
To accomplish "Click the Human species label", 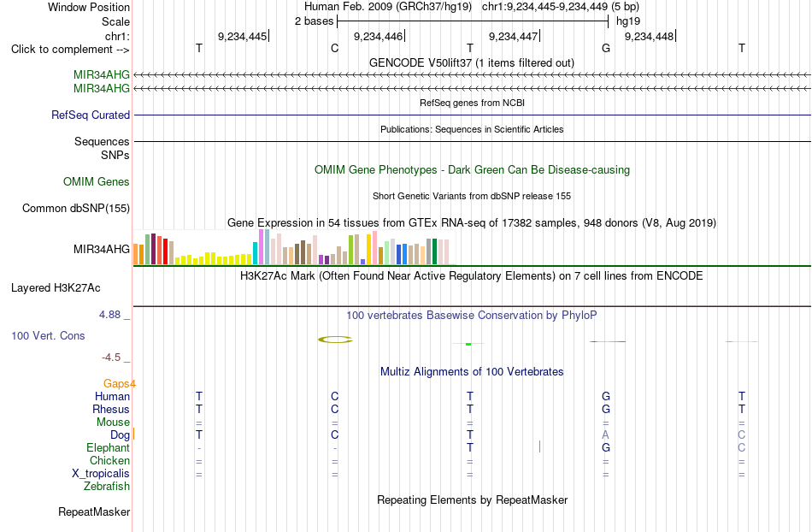I will click(x=112, y=397).
